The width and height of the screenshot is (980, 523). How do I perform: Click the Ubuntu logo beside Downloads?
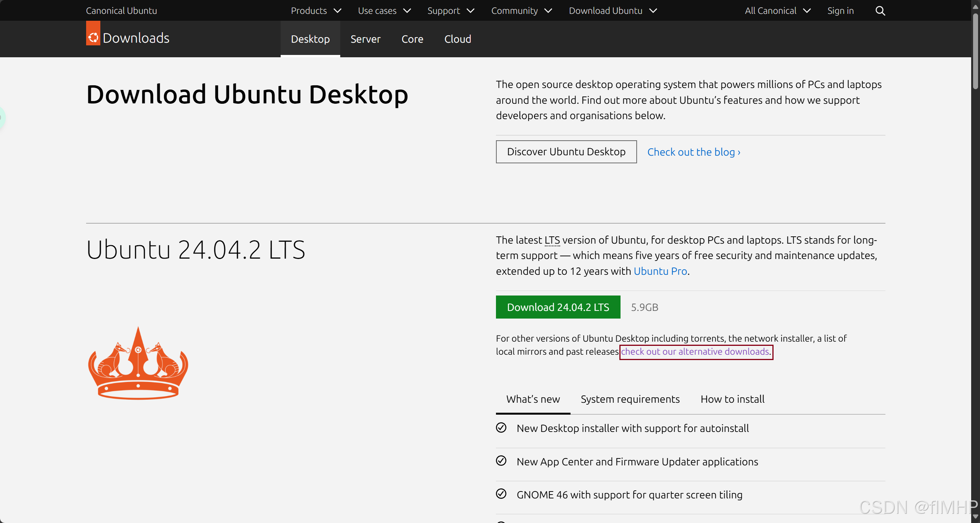pos(93,37)
